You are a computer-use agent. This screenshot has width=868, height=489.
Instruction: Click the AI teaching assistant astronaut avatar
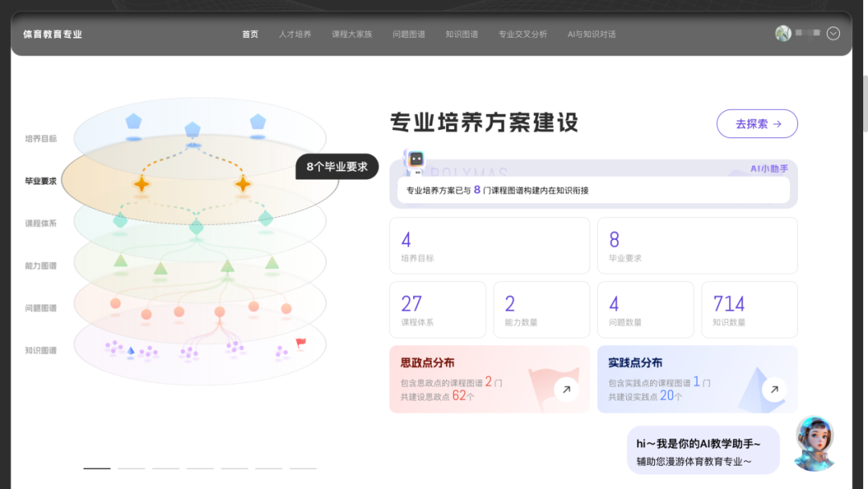pyautogui.click(x=814, y=442)
